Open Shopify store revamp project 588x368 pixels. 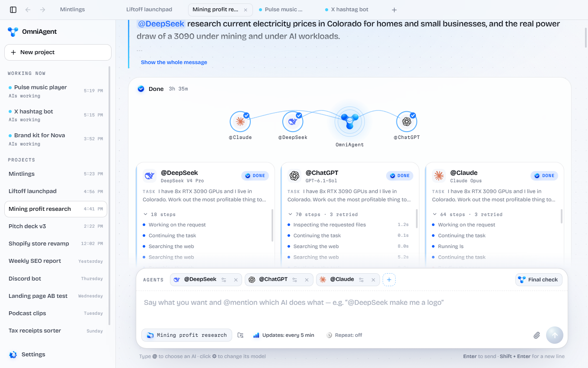pos(56,244)
